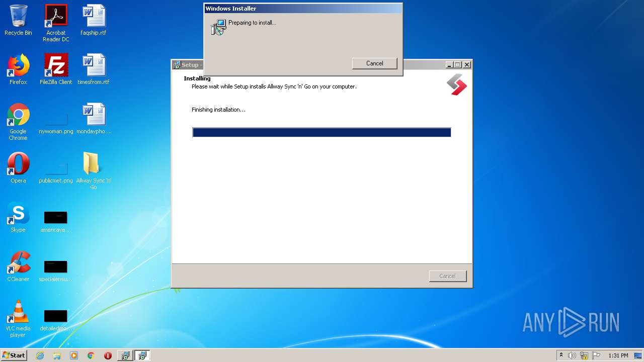Image resolution: width=644 pixels, height=362 pixels.
Task: Select the CCleaner desktop shortcut
Action: coord(18,266)
